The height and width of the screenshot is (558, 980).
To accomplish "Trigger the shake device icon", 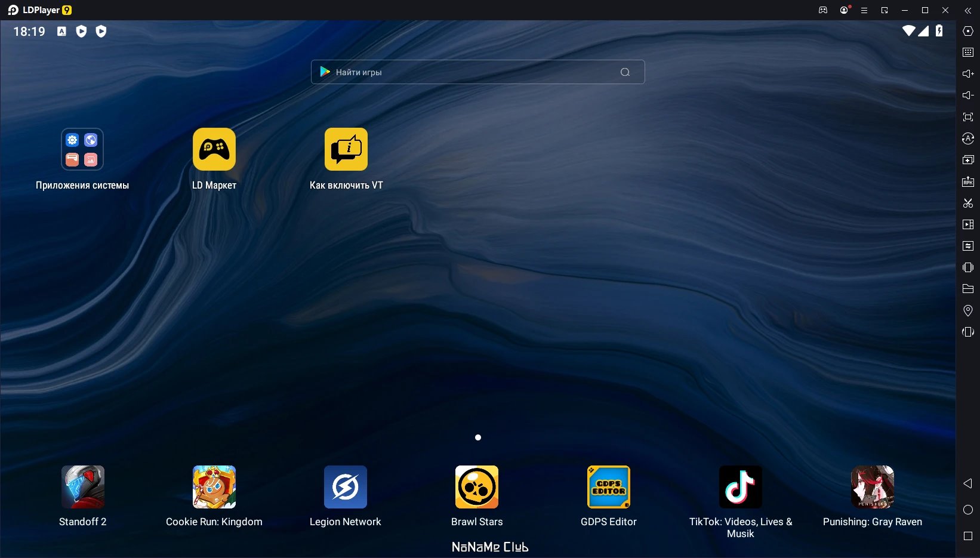I will point(968,267).
